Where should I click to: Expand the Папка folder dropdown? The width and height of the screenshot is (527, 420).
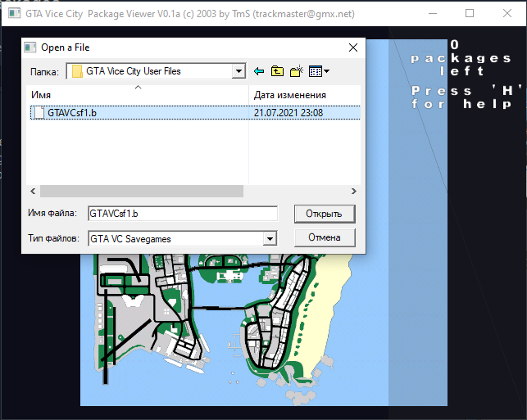coord(239,71)
